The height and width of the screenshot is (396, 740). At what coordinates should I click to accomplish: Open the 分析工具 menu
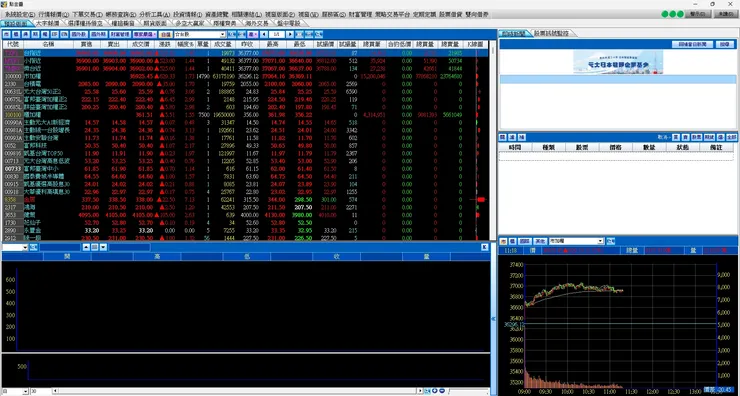tap(154, 15)
